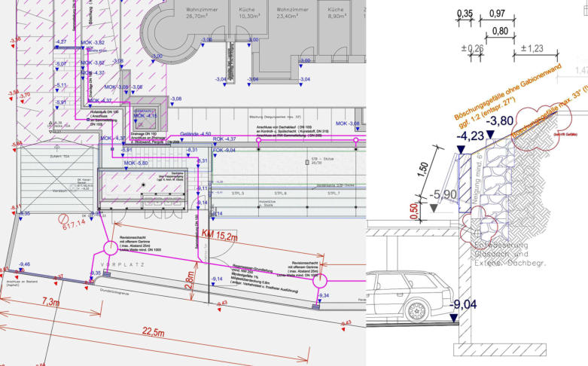Click the red KM 15,2m dimension text
Viewport: 588px width, 366px height.
219,235
